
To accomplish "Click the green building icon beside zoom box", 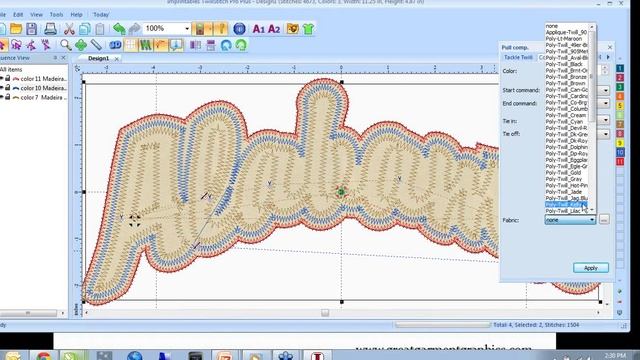I will pos(200,29).
